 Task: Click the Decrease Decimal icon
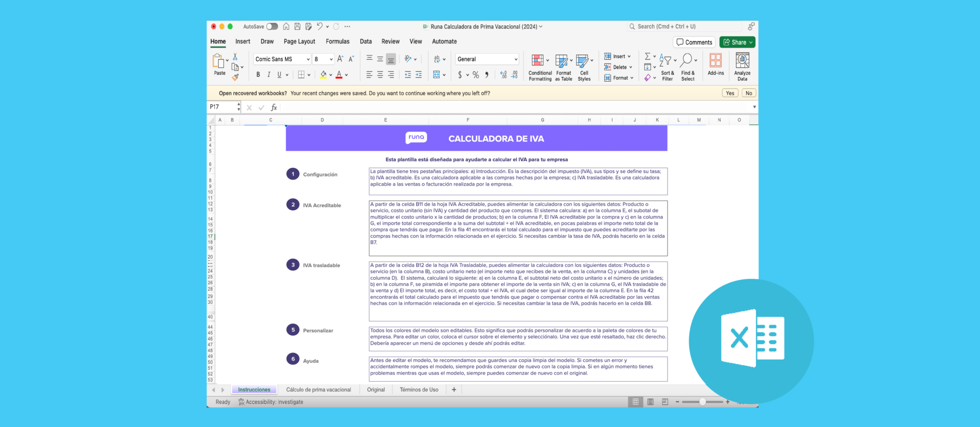[514, 75]
